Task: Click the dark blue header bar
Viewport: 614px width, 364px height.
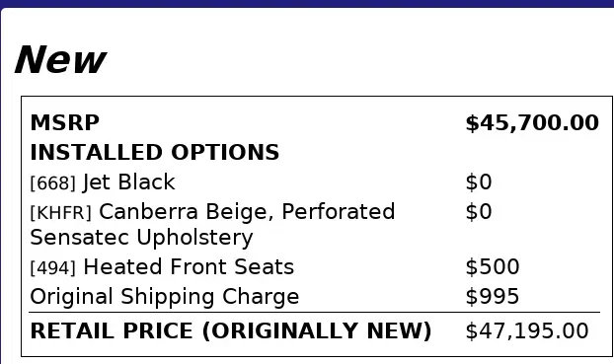Action: (307, 4)
